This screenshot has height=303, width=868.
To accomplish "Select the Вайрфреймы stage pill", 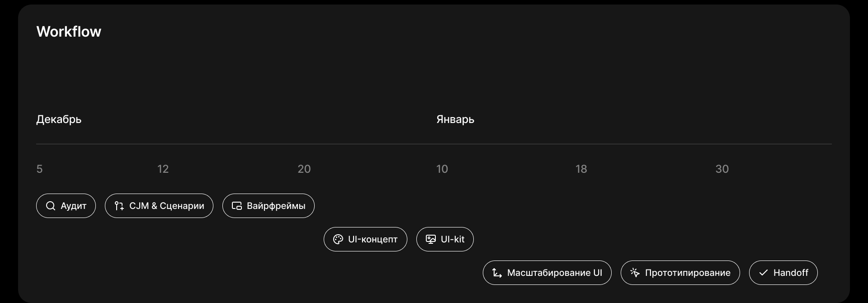I will 268,206.
